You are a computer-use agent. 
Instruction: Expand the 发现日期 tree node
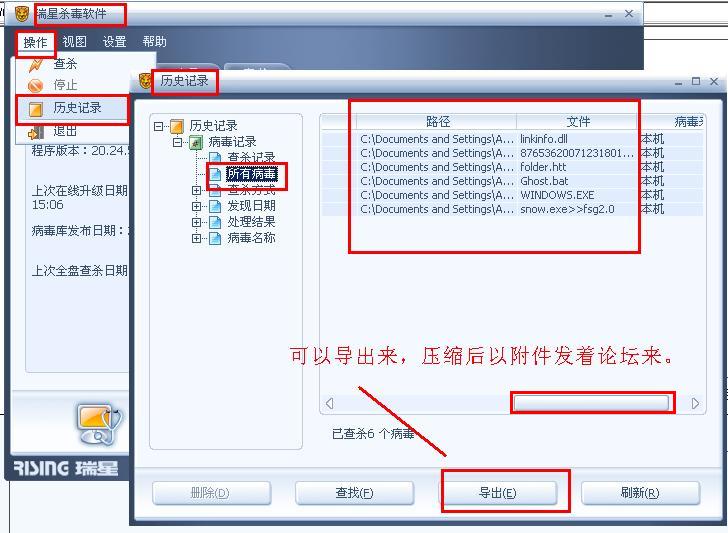click(x=196, y=206)
